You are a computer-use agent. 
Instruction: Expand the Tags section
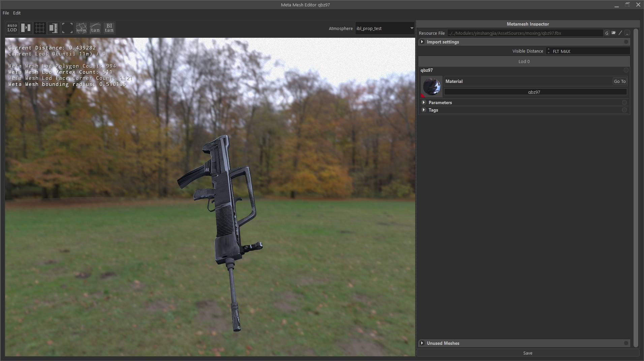[x=424, y=110]
